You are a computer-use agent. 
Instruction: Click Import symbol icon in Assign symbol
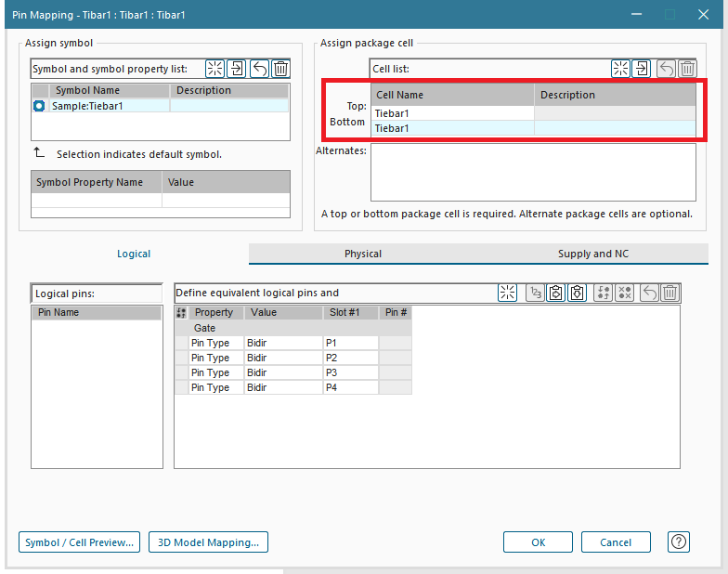click(x=237, y=69)
